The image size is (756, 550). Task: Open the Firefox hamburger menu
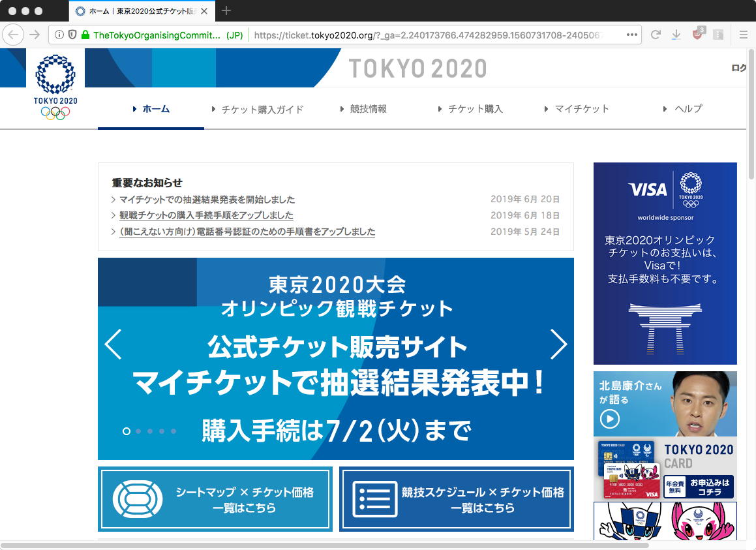tap(744, 35)
